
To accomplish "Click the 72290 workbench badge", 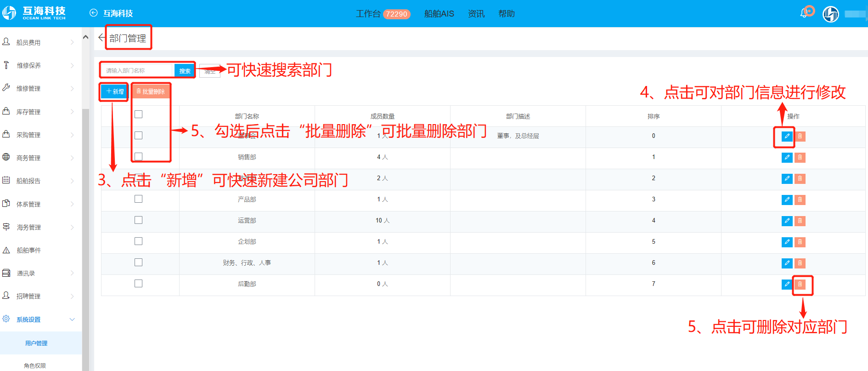I will tap(396, 14).
